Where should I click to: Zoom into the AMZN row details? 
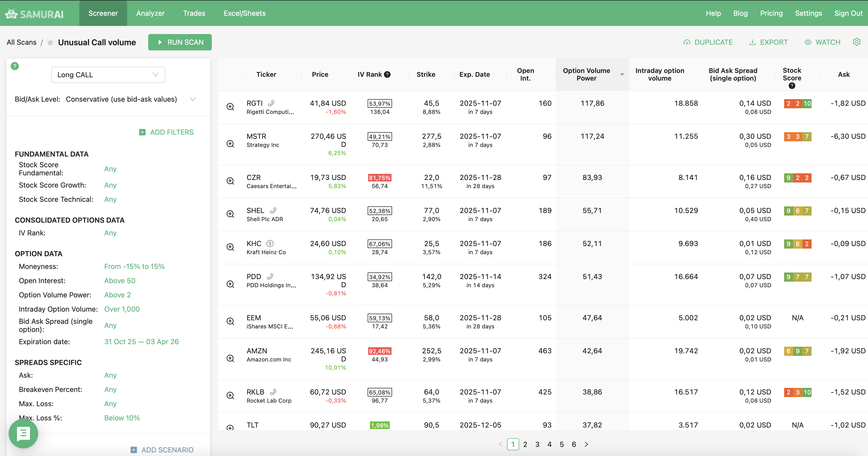pos(231,358)
